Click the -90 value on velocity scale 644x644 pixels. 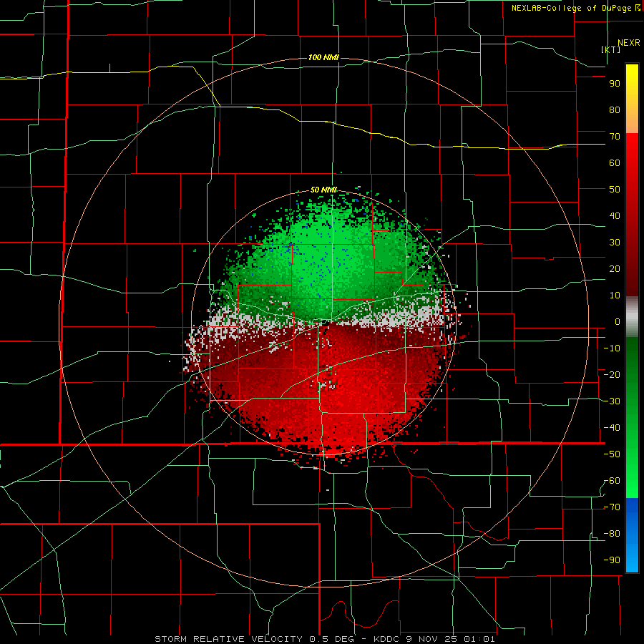[612, 560]
